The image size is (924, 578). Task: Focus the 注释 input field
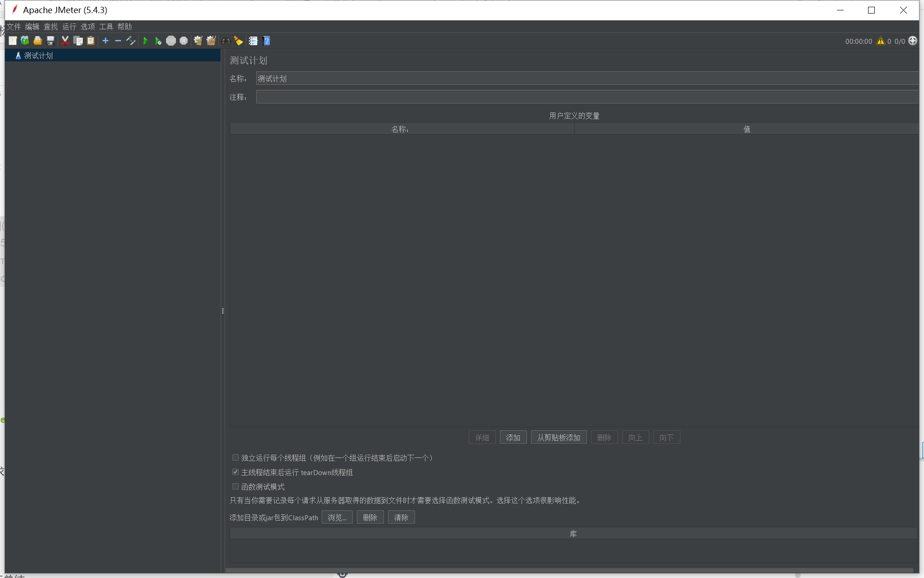(587, 97)
